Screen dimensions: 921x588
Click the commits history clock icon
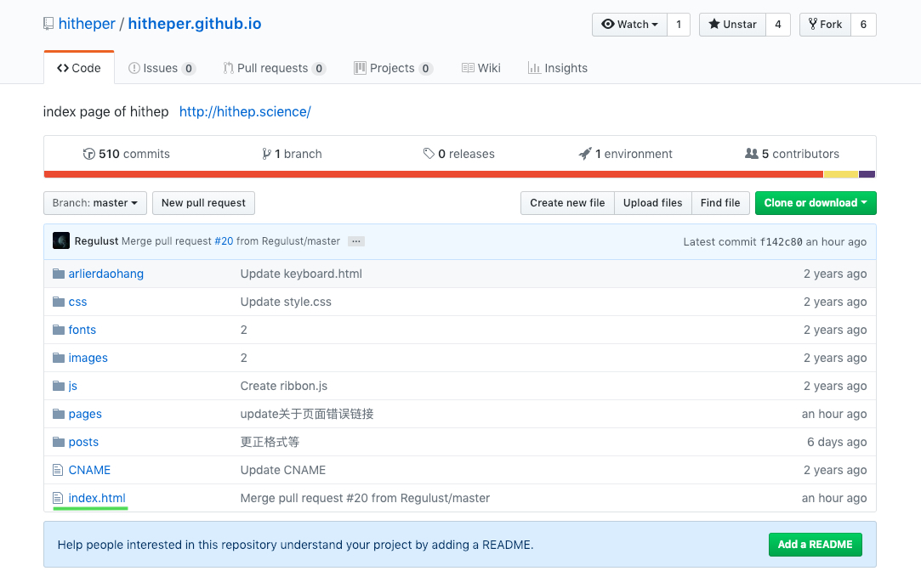click(88, 154)
